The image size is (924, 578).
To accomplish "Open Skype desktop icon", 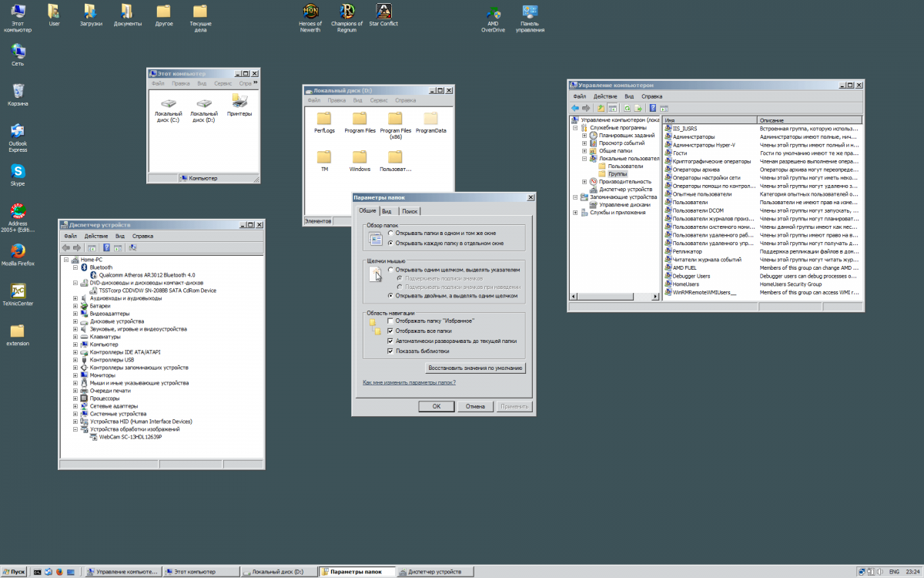I will (x=17, y=171).
